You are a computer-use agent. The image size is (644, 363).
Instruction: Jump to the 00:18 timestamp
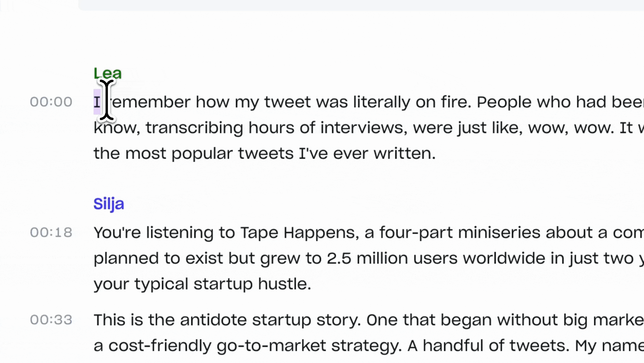(x=51, y=232)
